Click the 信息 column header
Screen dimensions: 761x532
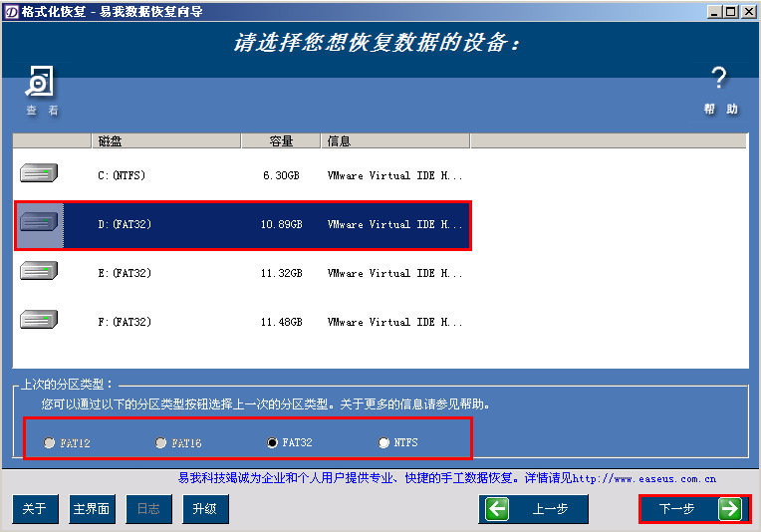click(395, 140)
